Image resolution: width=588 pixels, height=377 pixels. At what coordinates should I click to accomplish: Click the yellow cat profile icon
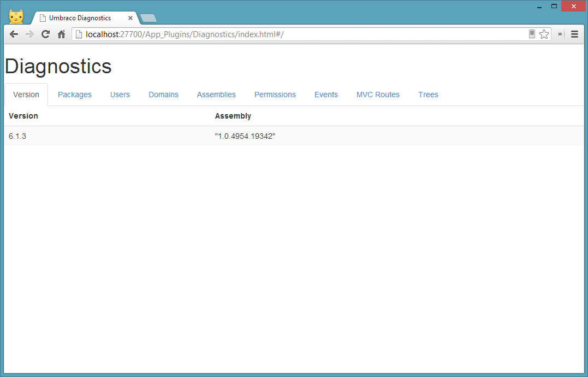point(16,17)
